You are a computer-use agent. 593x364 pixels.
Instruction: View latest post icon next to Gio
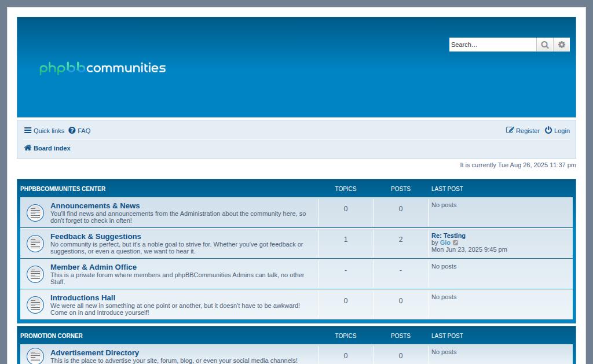(x=455, y=243)
